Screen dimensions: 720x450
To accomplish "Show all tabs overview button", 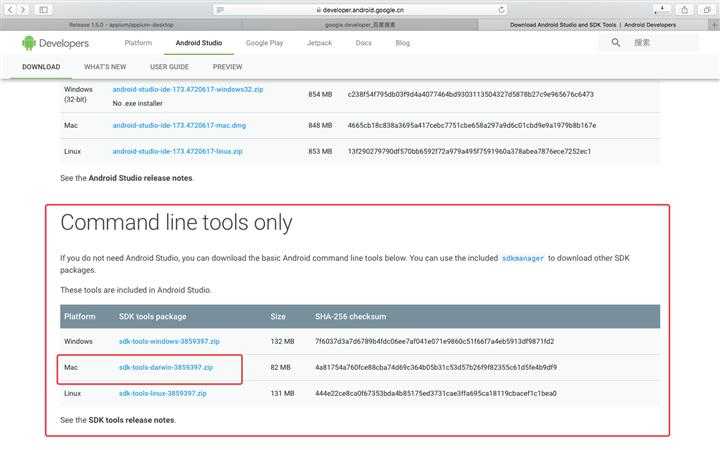I will pyautogui.click(x=707, y=10).
